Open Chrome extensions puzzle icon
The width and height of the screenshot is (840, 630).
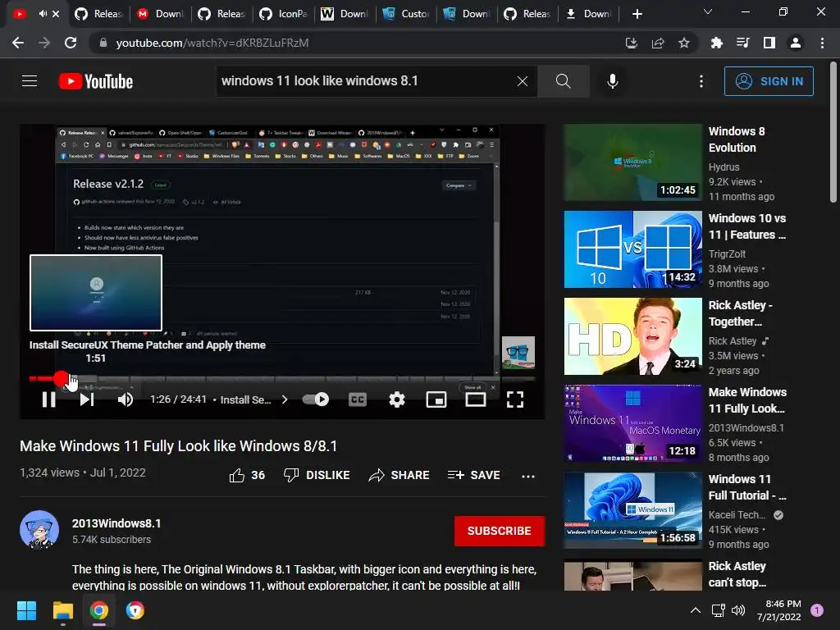click(716, 43)
